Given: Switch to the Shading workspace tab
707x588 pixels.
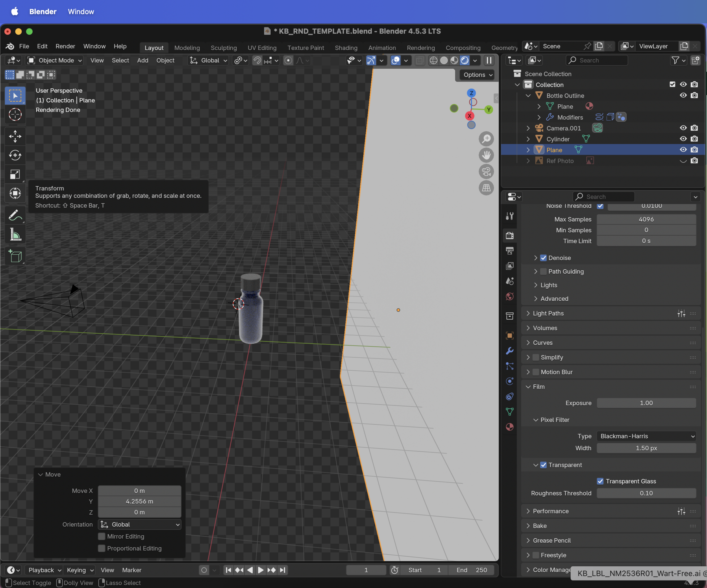Looking at the screenshot, I should tap(346, 48).
